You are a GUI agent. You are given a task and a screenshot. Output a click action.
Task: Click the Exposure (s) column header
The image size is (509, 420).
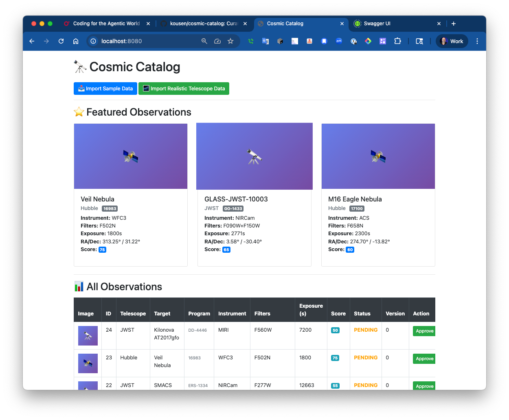click(x=311, y=310)
